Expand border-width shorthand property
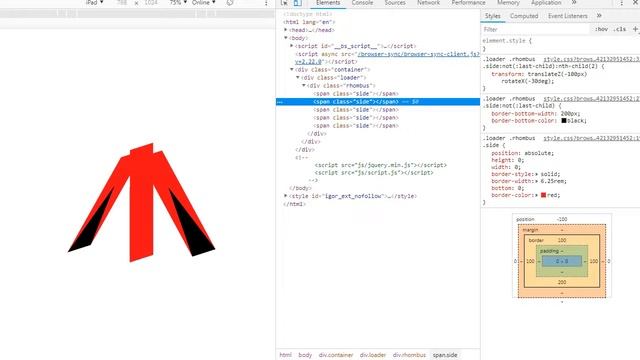The height and width of the screenshot is (360, 640). 537,181
